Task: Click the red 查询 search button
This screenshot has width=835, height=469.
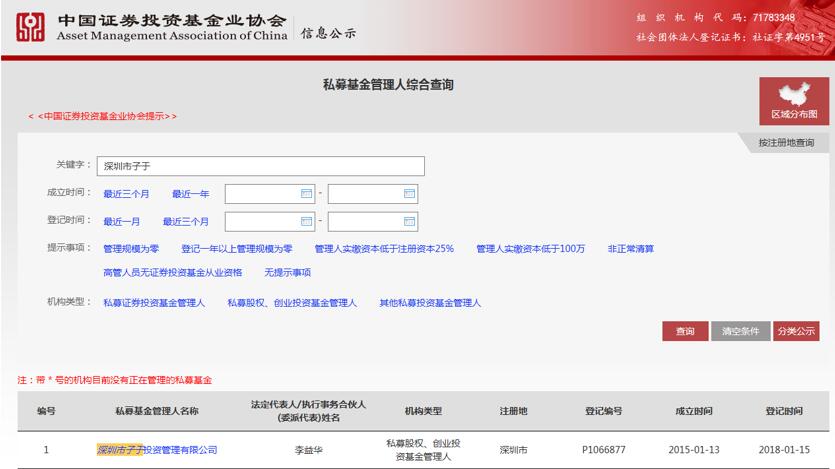Action: 685,331
